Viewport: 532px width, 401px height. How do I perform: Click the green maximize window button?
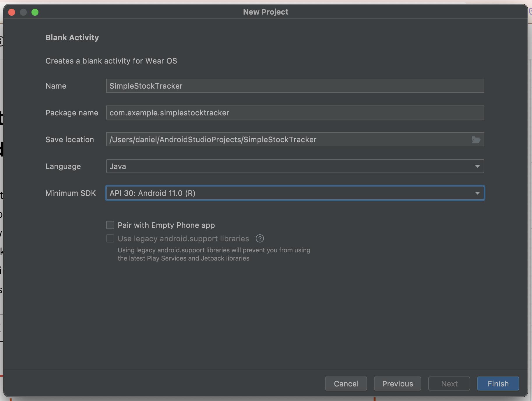35,12
